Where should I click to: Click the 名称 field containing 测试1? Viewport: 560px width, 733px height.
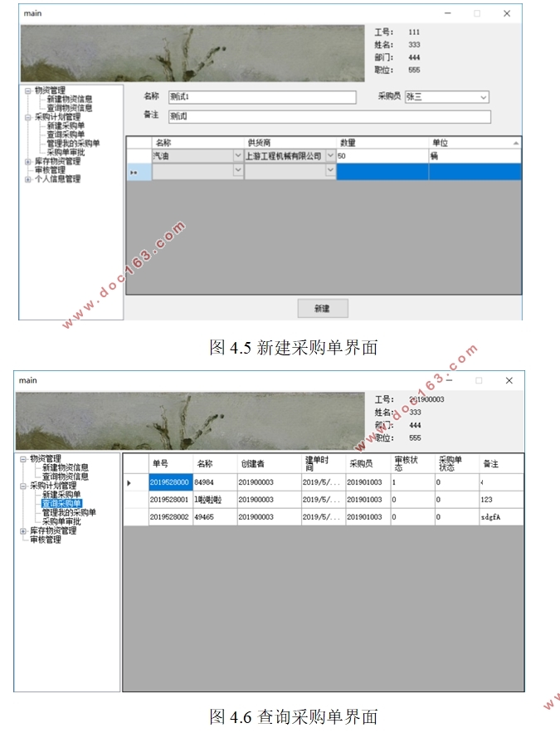tap(262, 97)
